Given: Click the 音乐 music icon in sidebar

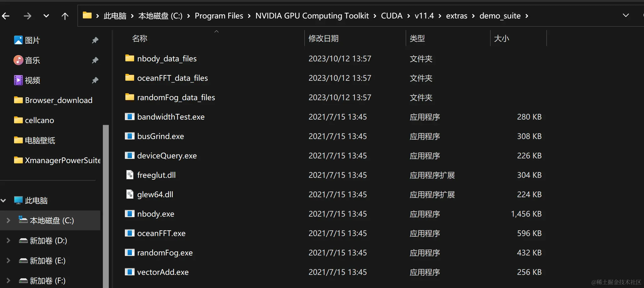Looking at the screenshot, I should [18, 60].
